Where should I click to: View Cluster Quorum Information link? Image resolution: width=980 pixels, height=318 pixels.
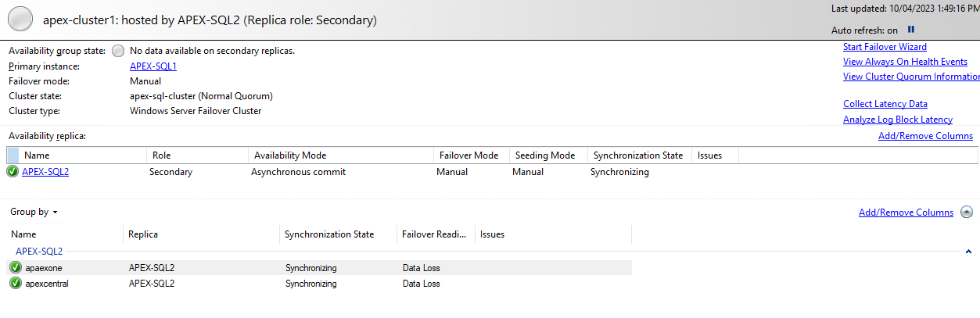(911, 77)
